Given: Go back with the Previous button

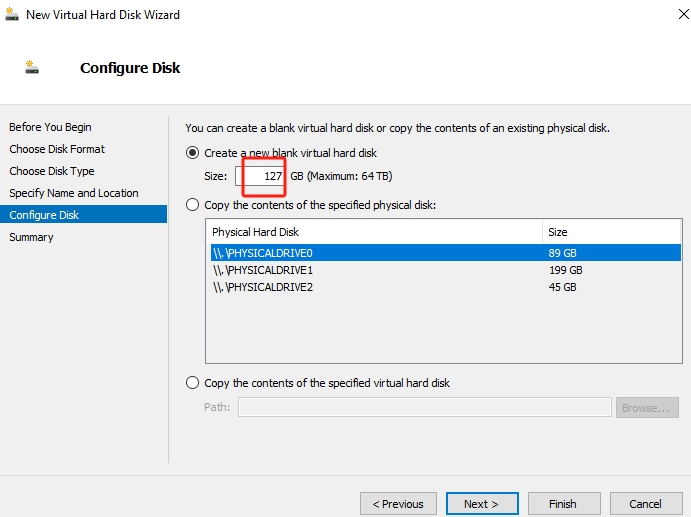Looking at the screenshot, I should coord(398,504).
